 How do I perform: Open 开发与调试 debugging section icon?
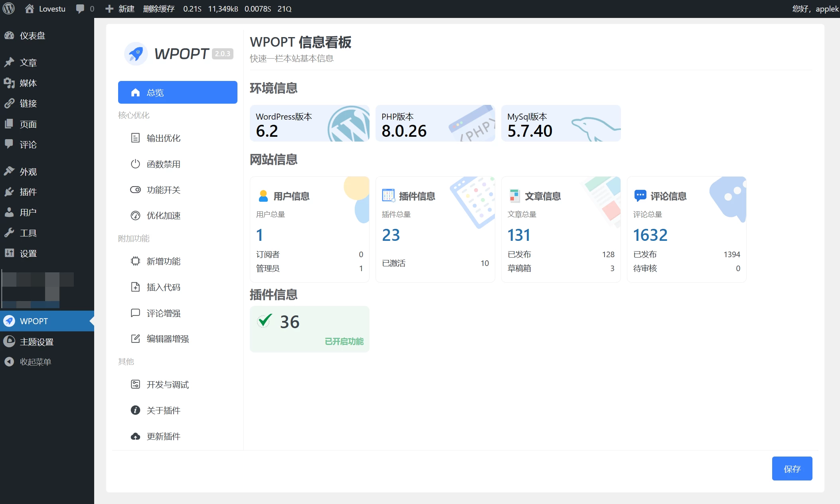[x=135, y=384]
